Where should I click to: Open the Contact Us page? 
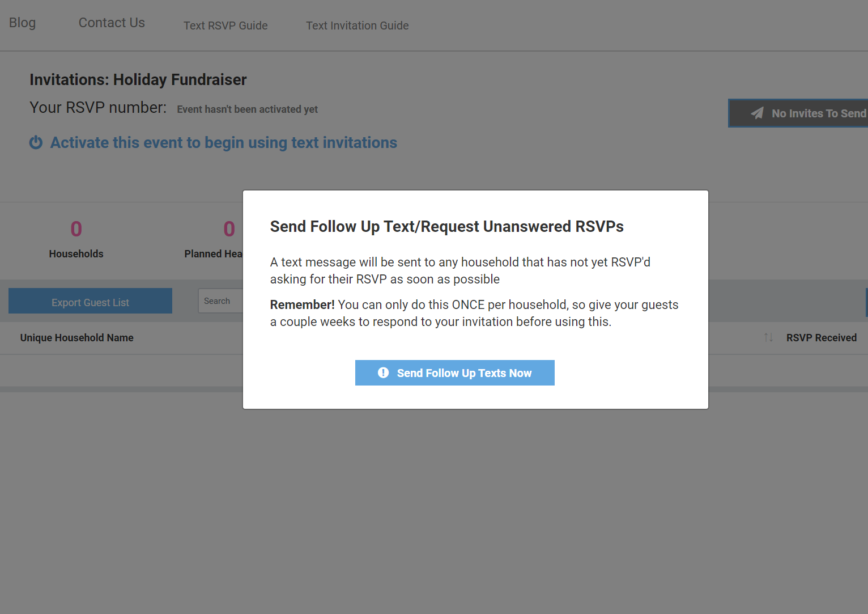tap(111, 23)
